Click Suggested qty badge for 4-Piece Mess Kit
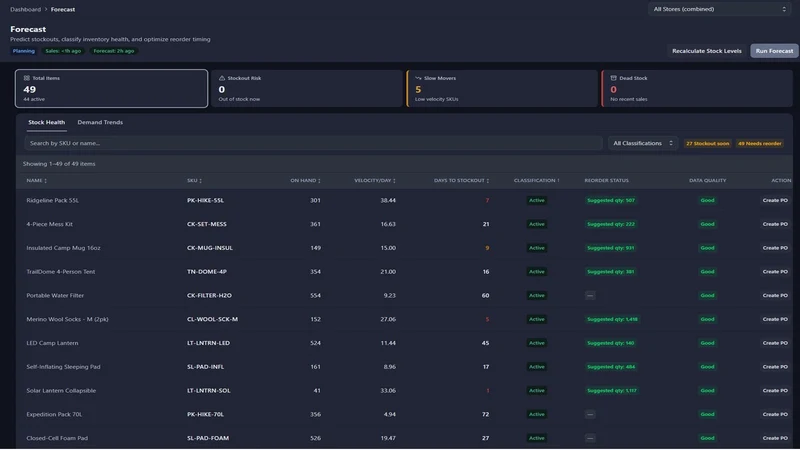 [x=611, y=224]
